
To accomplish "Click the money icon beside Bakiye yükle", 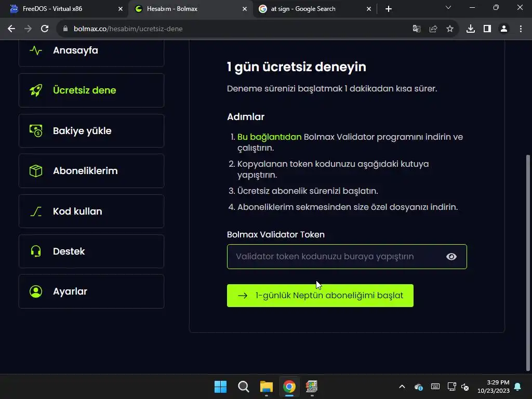I will click(x=36, y=130).
